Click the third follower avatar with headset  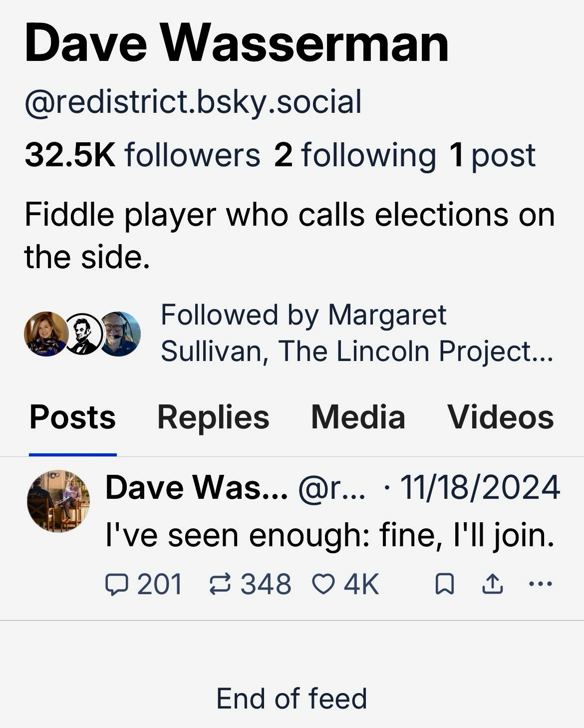click(120, 334)
